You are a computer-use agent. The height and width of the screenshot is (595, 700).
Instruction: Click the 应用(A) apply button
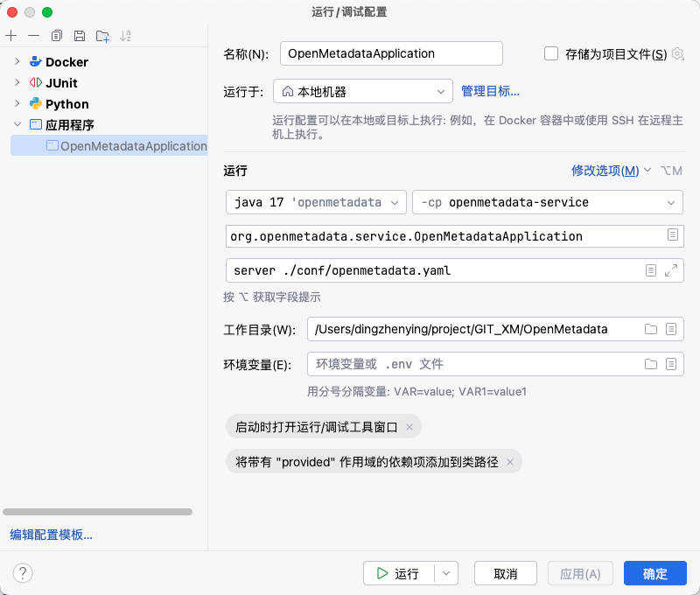tap(580, 573)
